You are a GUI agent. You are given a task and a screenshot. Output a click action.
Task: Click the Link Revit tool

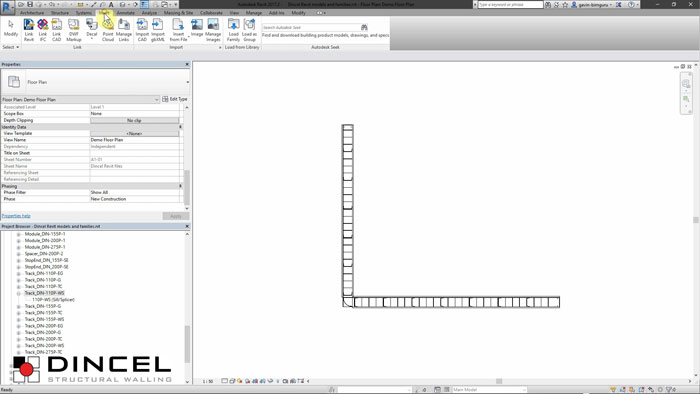coord(29,30)
